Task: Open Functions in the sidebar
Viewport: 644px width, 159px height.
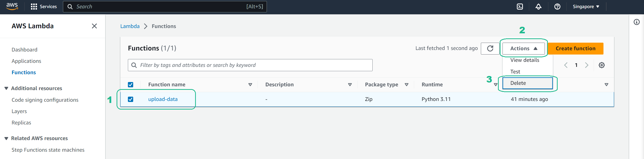Action: pyautogui.click(x=24, y=72)
